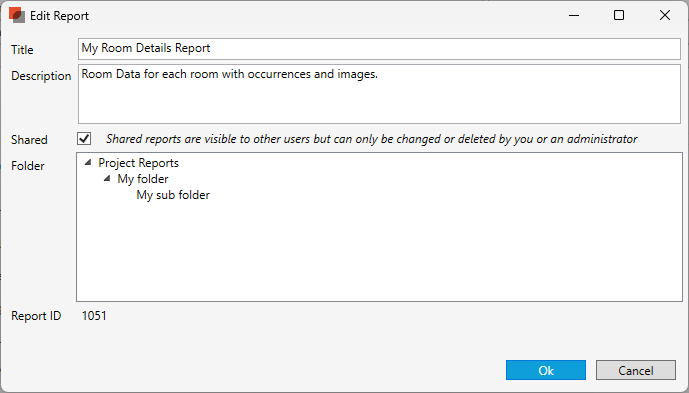Close the Edit Report dialog
Viewport: 689px width, 393px height.
click(x=665, y=15)
